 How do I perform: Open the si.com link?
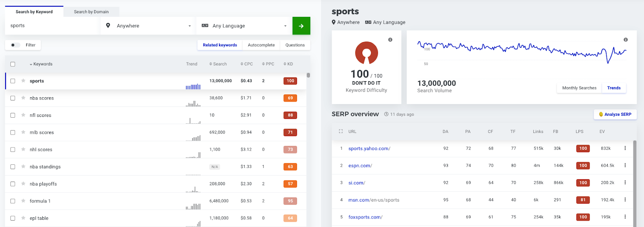click(x=357, y=183)
